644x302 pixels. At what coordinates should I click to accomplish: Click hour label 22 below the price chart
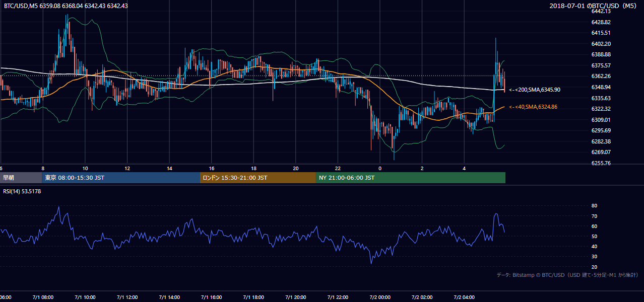pos(338,168)
